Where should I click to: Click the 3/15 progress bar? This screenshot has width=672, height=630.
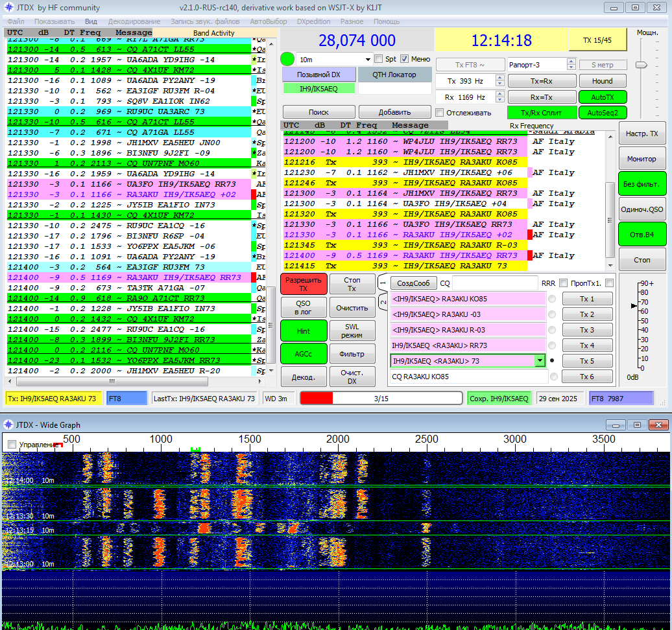tap(381, 399)
